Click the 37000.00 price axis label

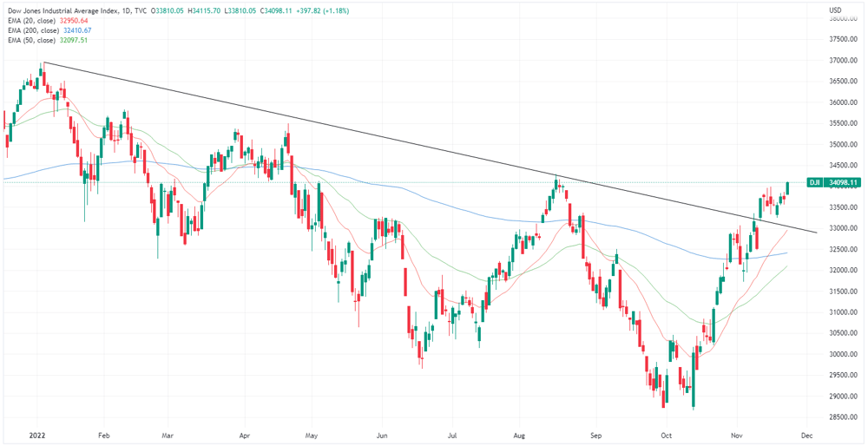[845, 61]
